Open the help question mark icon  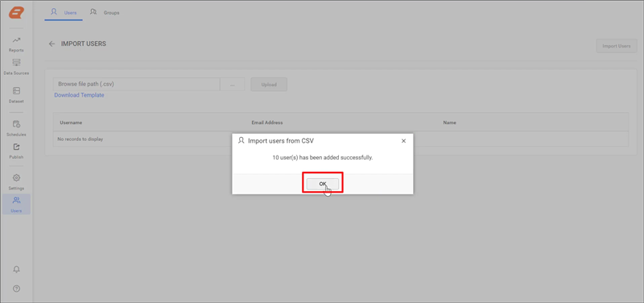16,288
